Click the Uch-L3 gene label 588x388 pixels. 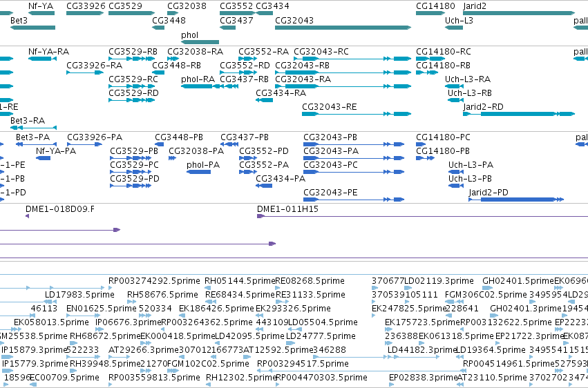459,20
